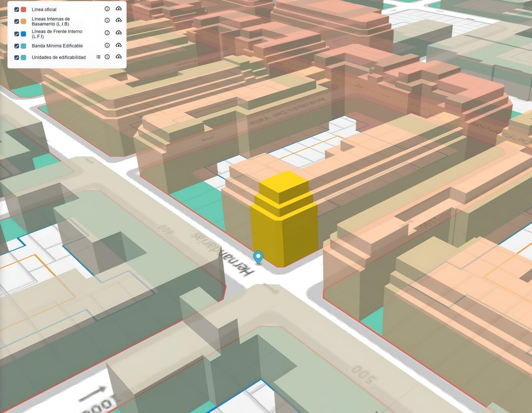Screen dimensions: 532x413
Task: Show info for Línea oficial layer
Action: (107, 9)
